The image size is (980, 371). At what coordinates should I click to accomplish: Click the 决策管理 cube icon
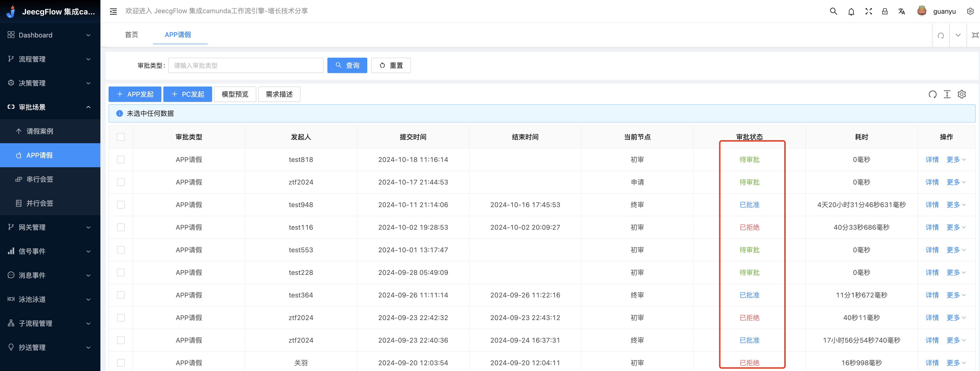[11, 83]
